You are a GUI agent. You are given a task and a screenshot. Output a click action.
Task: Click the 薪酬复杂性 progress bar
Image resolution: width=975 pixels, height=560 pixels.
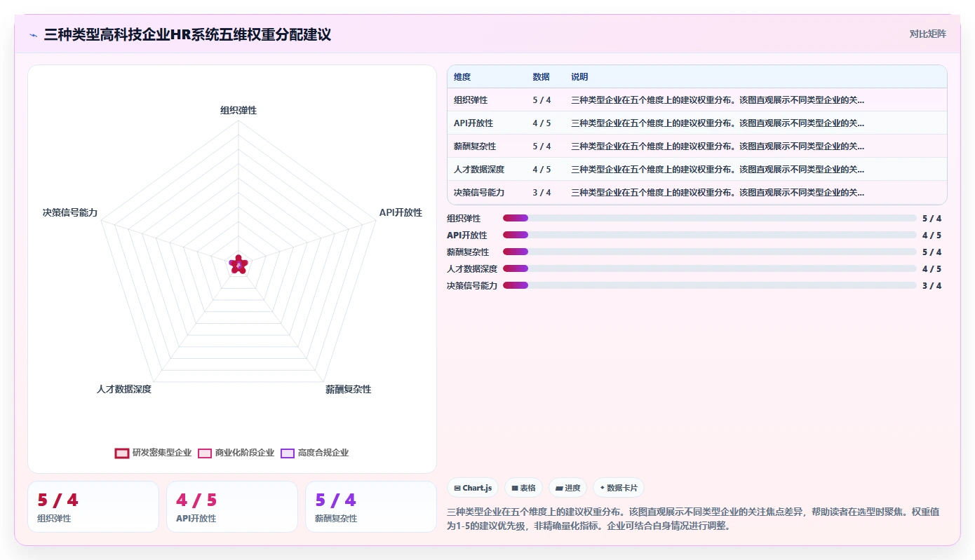pos(709,252)
